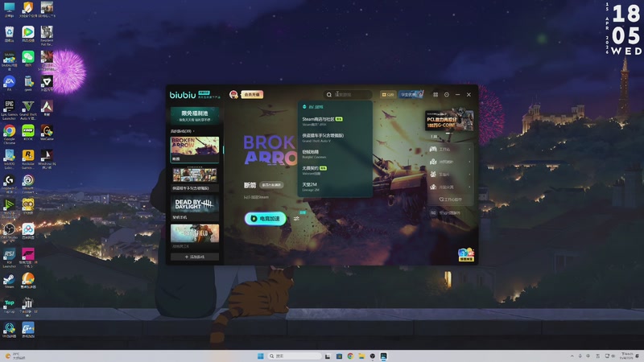Open the PCL G-Coin promotional banner

(449, 120)
